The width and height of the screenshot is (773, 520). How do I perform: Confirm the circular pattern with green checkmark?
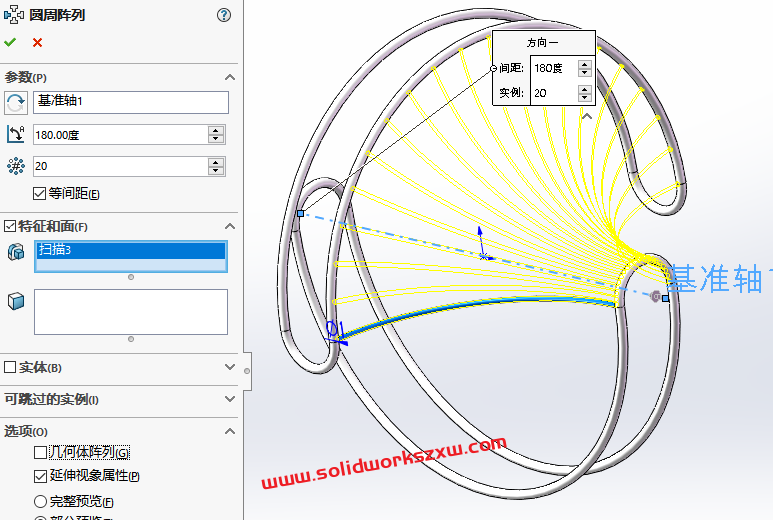[x=10, y=42]
